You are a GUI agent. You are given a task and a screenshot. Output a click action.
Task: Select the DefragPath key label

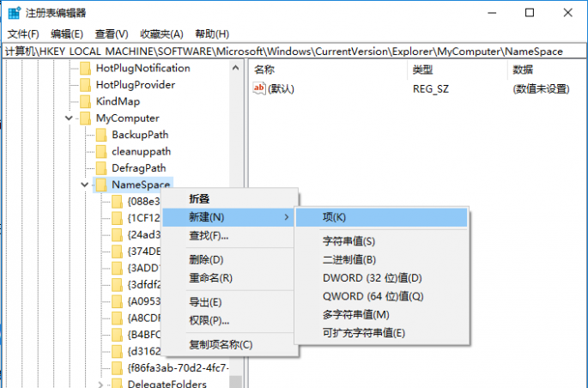(139, 168)
